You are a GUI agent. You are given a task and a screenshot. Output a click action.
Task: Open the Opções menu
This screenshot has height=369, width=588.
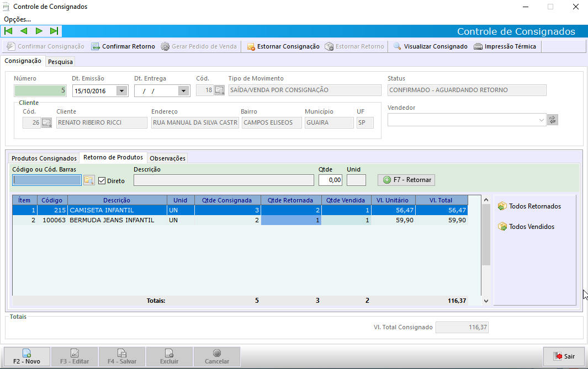tap(17, 19)
